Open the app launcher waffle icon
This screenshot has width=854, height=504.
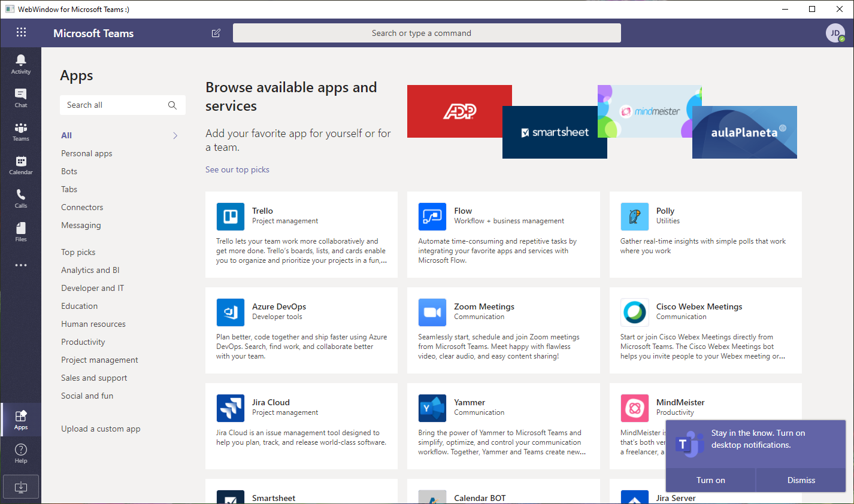point(21,33)
